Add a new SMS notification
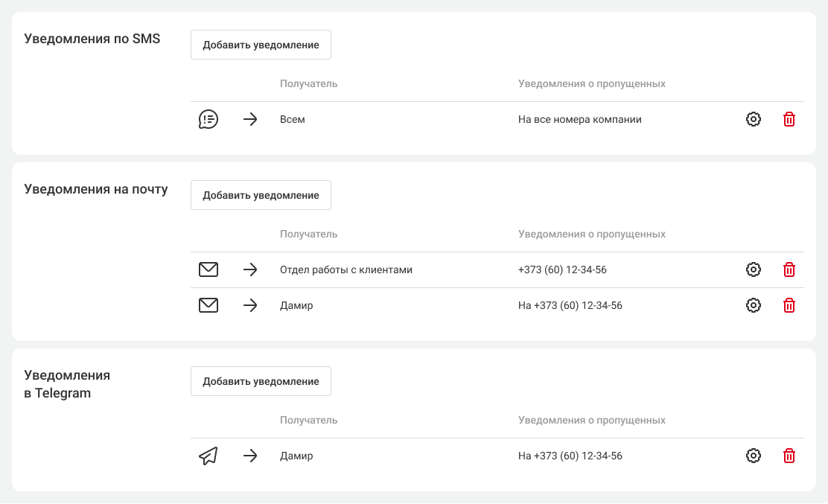This screenshot has height=504, width=828. click(x=261, y=45)
